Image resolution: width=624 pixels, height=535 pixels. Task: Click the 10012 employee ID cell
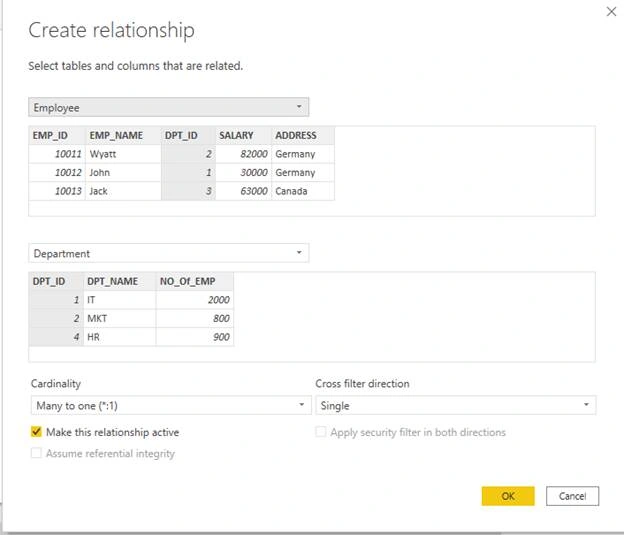coord(57,173)
